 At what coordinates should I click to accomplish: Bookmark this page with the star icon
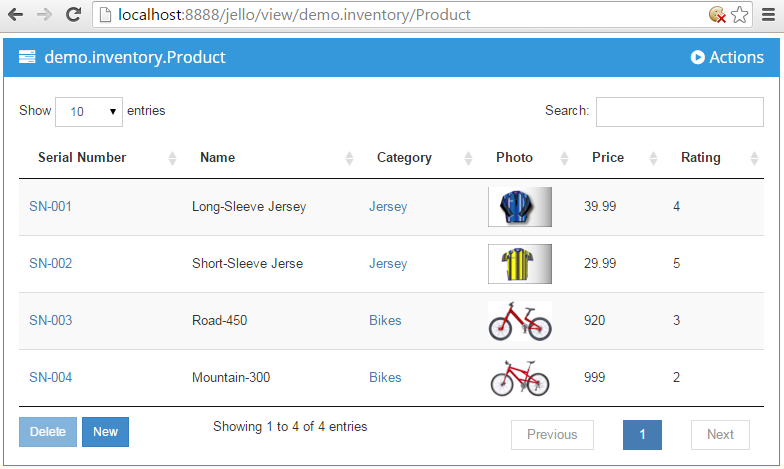click(x=740, y=14)
